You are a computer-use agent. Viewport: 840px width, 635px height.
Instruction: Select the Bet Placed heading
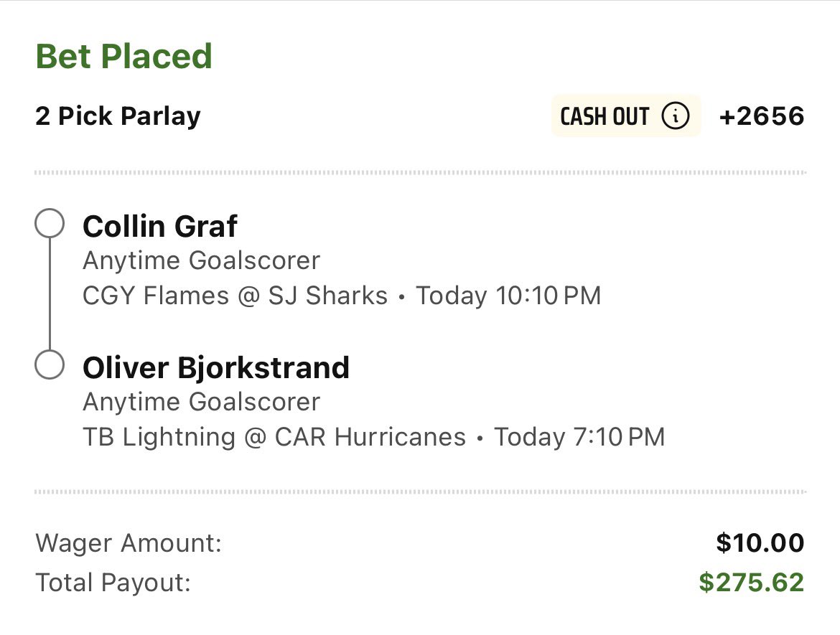[124, 56]
